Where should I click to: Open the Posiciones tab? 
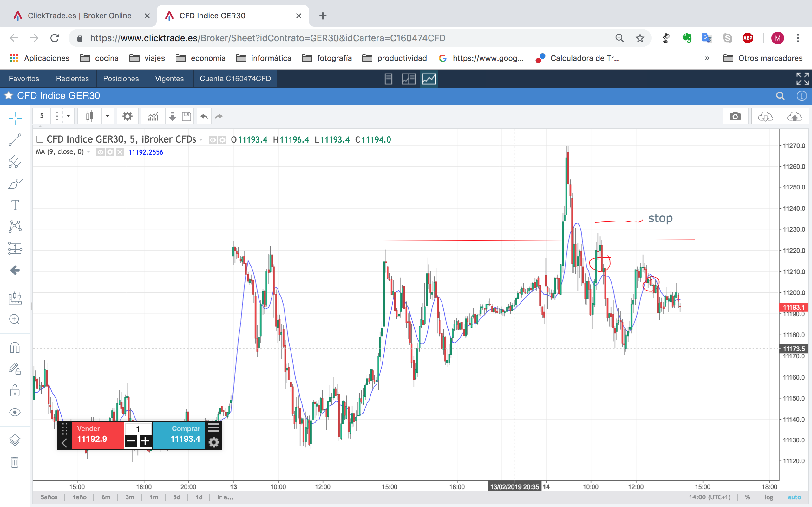click(x=121, y=79)
